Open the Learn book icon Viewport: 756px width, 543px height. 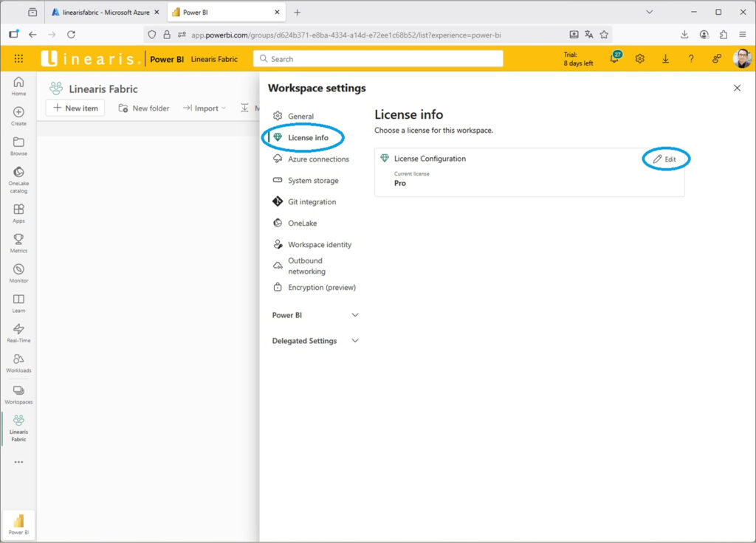point(18,303)
